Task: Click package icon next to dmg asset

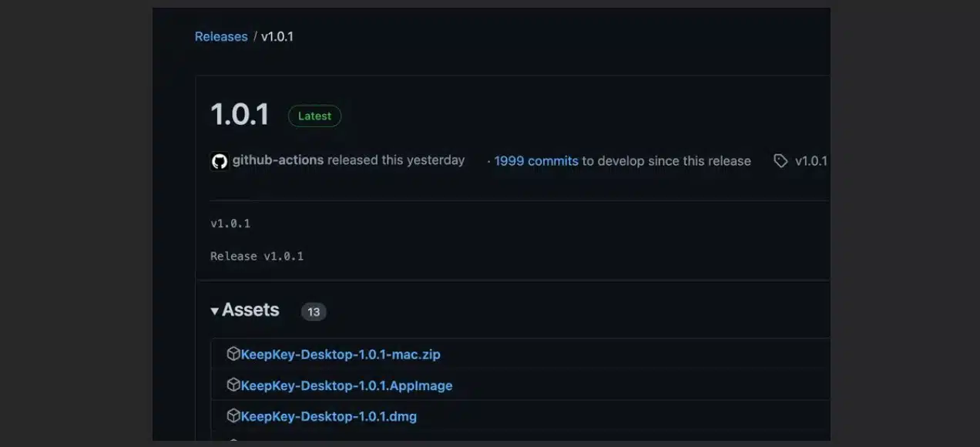Action: click(x=233, y=415)
